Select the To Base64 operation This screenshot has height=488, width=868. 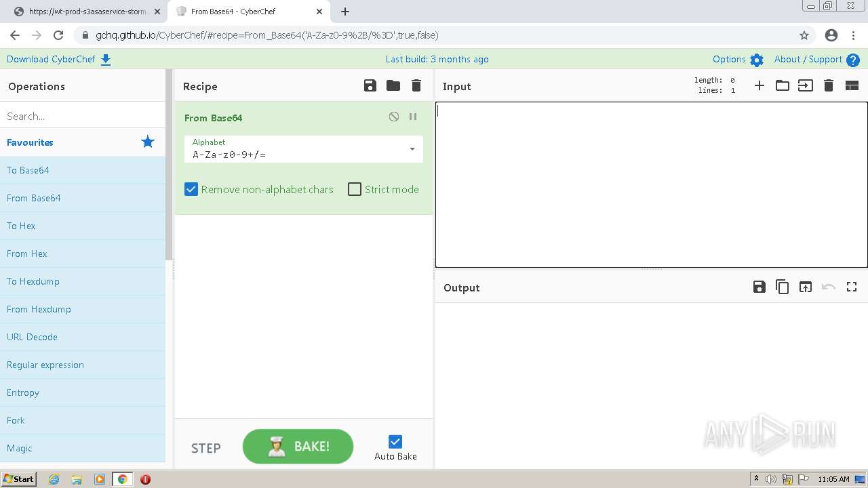(83, 170)
